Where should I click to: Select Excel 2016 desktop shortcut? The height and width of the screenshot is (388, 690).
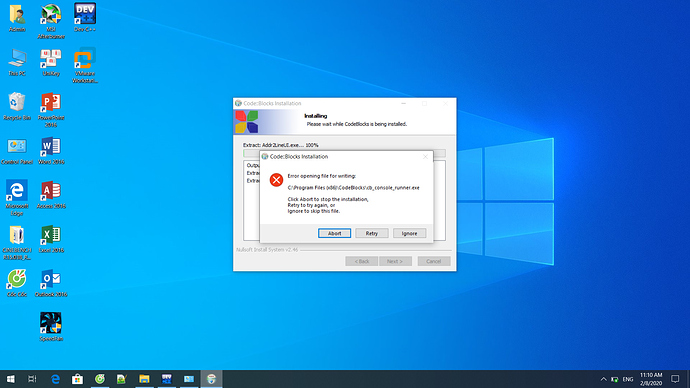[x=51, y=239]
